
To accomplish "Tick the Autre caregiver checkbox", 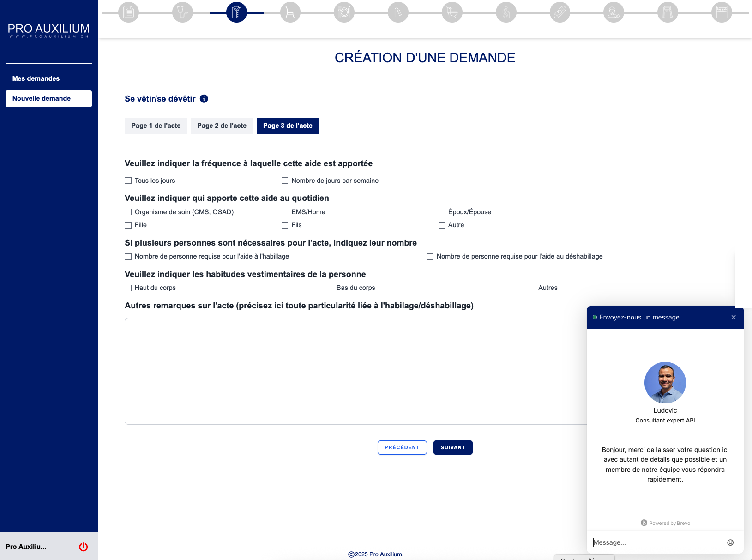I will tap(442, 225).
